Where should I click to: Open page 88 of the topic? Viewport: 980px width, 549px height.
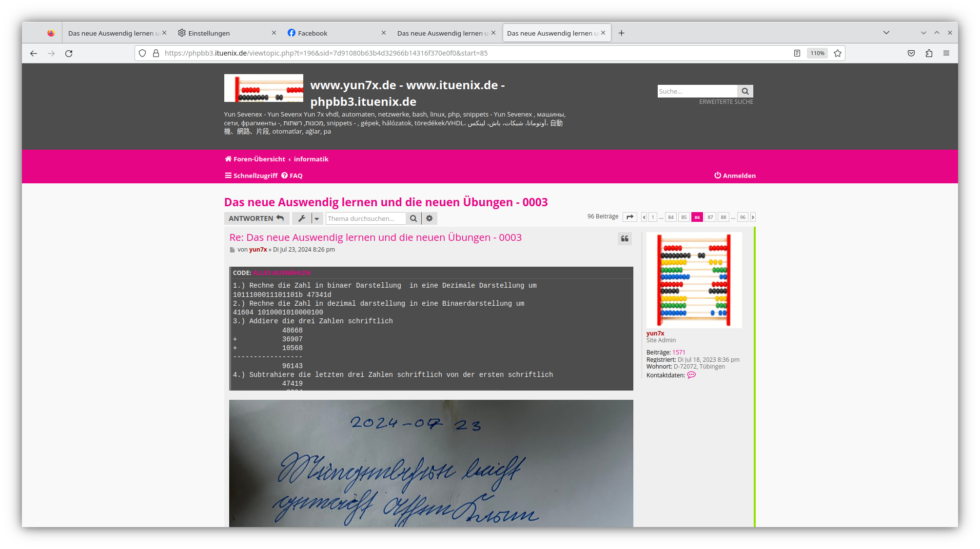pyautogui.click(x=724, y=217)
